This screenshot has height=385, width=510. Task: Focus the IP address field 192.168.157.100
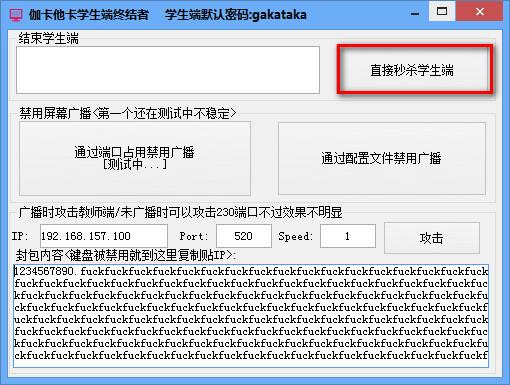click(104, 236)
